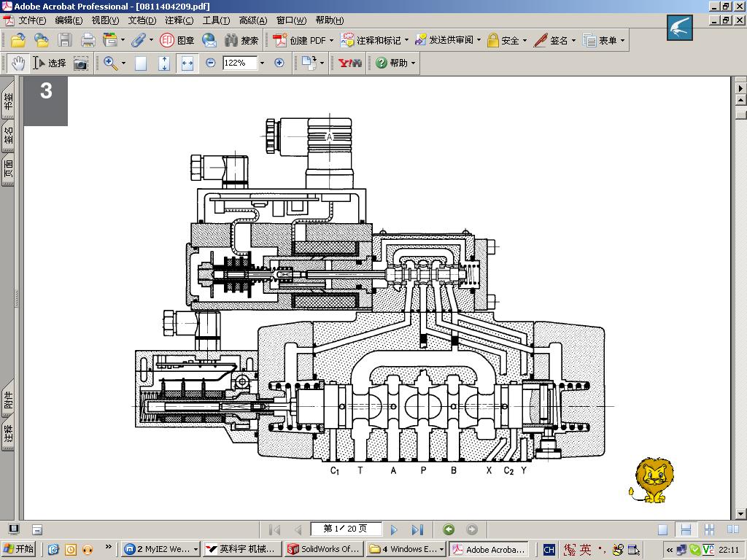The image size is (747, 560).
Task: Click the Zoom Out minus button
Action: pos(211,63)
